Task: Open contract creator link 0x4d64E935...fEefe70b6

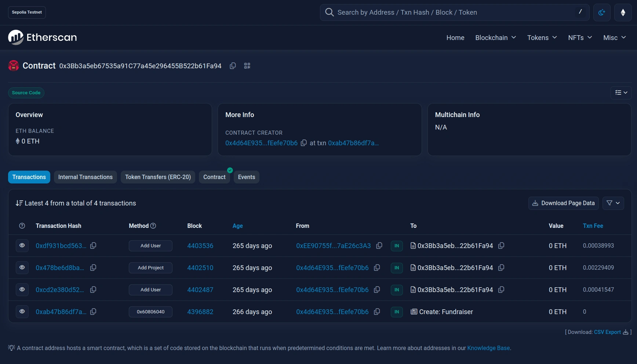Action: click(261, 143)
